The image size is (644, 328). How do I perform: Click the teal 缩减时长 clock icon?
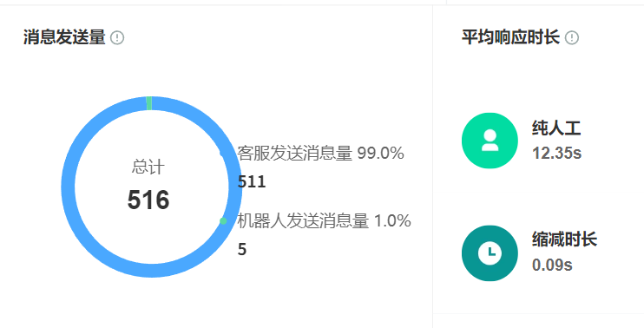tap(490, 253)
